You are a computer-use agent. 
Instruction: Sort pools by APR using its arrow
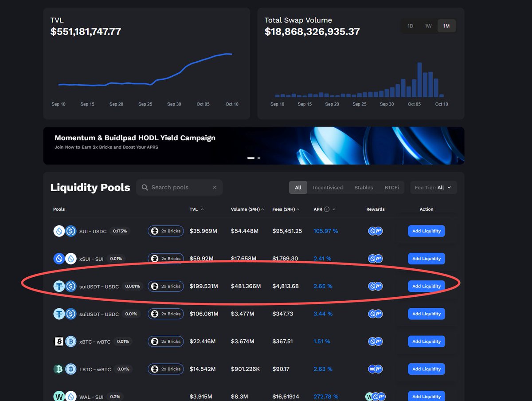coord(334,209)
